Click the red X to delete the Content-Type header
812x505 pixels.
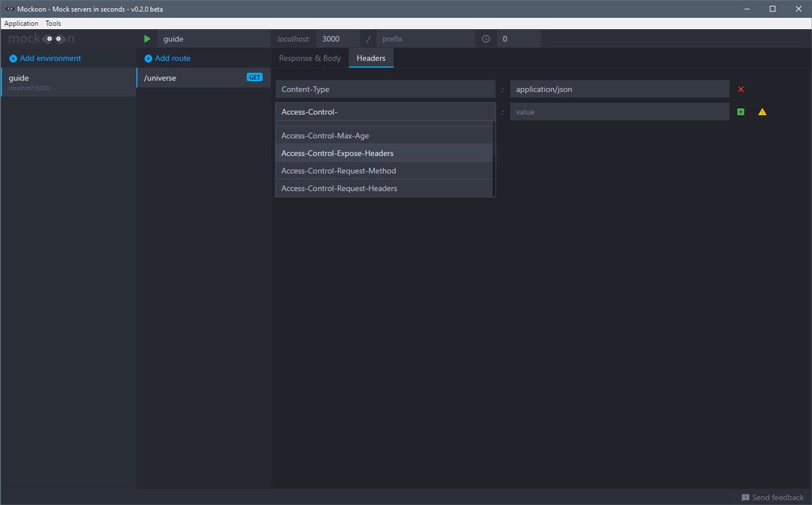(741, 89)
